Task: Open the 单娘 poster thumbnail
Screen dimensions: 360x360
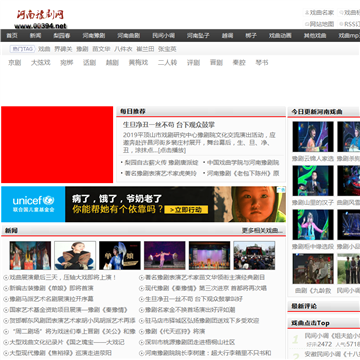Action: click(120, 255)
